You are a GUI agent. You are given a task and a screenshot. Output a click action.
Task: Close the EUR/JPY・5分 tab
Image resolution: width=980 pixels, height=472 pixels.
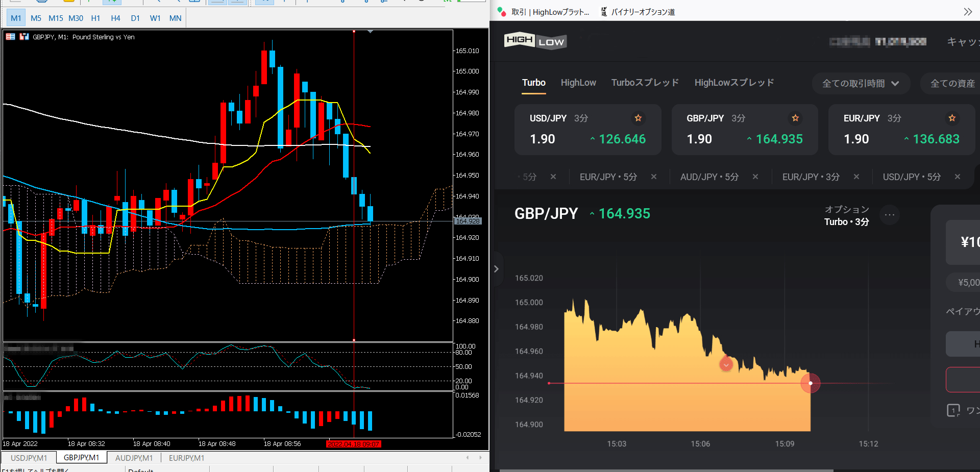(x=654, y=177)
